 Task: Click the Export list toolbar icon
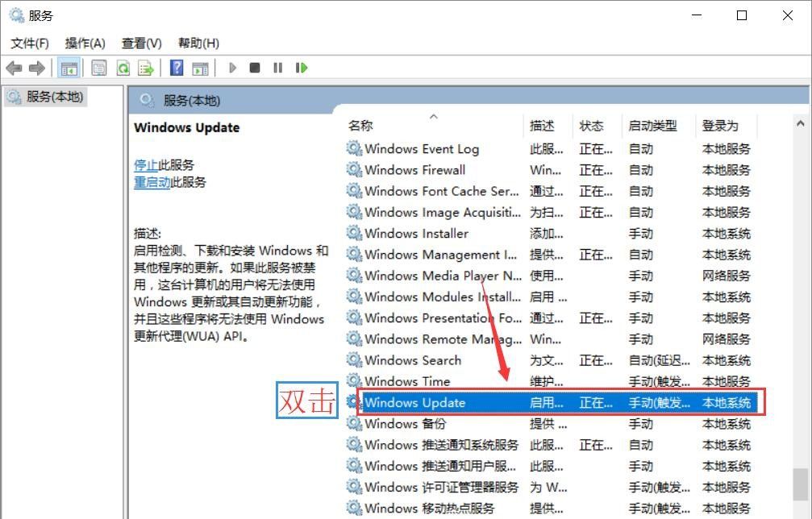(x=146, y=68)
